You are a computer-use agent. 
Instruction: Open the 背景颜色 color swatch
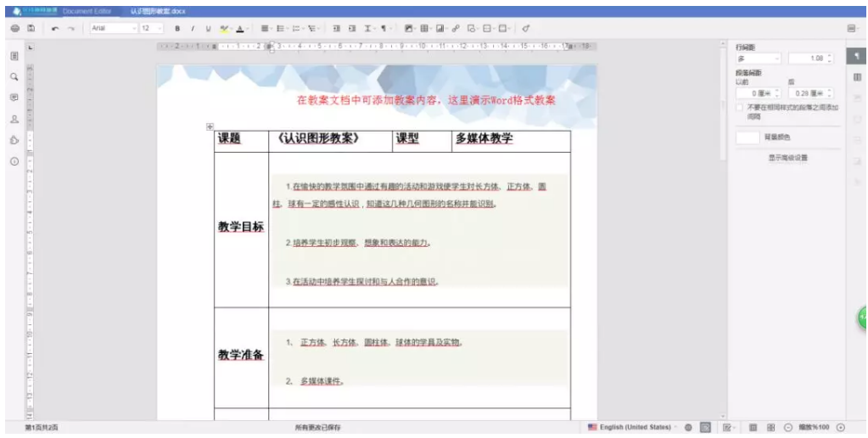click(748, 137)
